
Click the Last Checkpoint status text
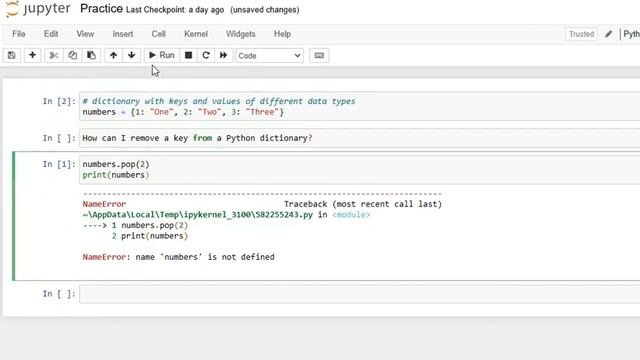pos(175,10)
